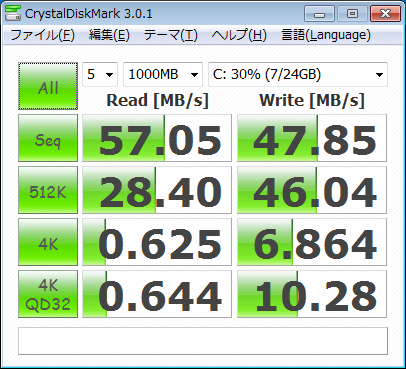Select the 4K QD32 read value 0.644
Screen dimensions: 406x369
[x=157, y=294]
